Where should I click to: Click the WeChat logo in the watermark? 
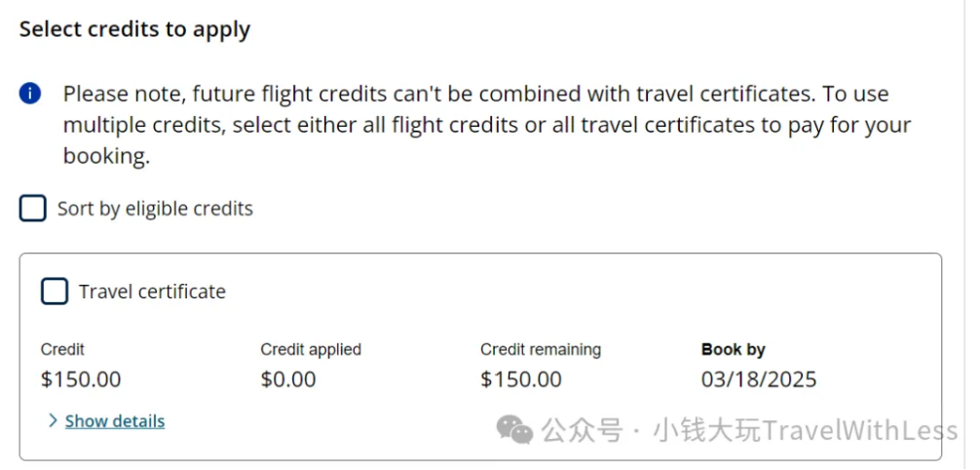514,429
